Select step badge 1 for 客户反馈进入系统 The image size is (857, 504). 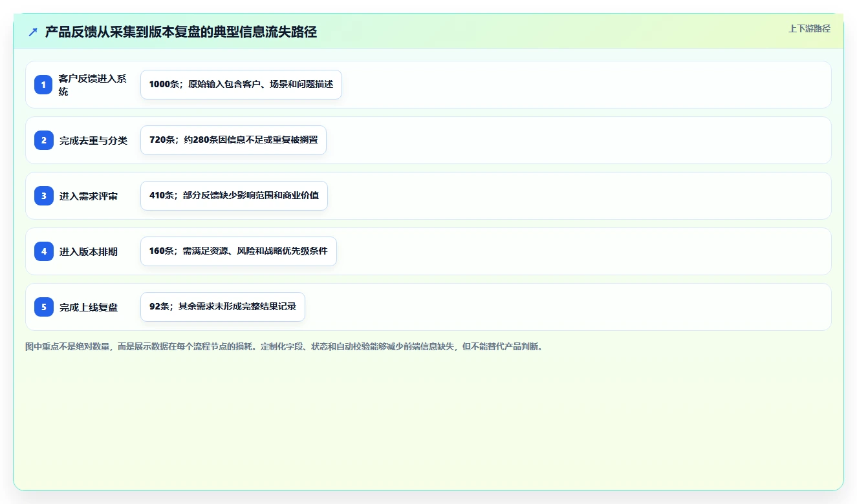pos(43,85)
